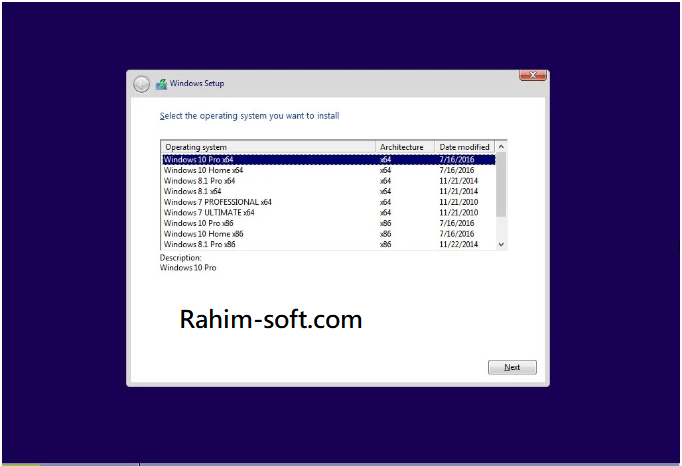Select Windows 10 Home x86 row

328,234
